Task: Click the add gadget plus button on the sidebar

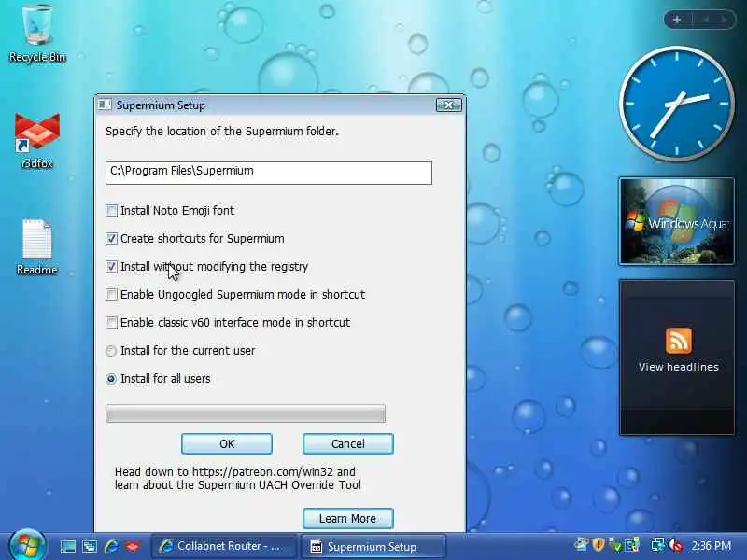Action: point(677,20)
